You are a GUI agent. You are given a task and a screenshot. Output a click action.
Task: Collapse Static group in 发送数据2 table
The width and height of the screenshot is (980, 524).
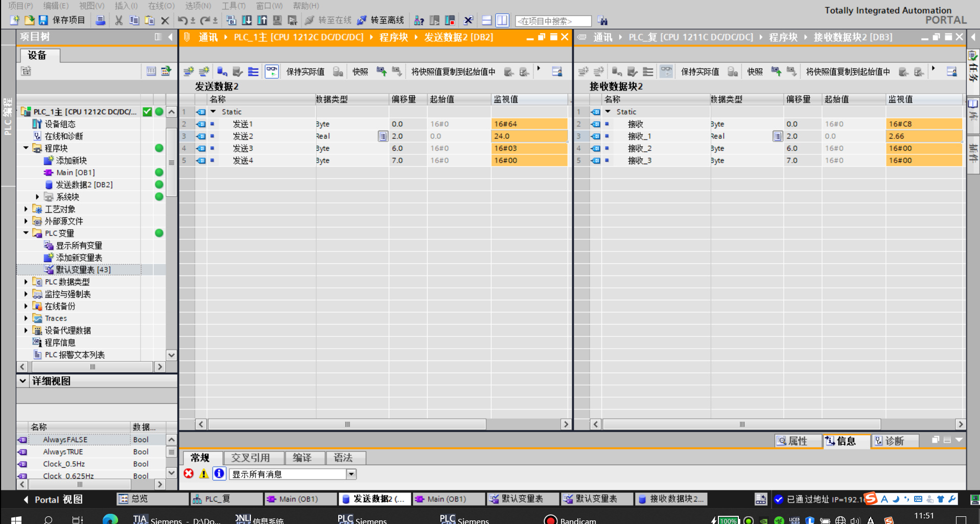coord(214,111)
